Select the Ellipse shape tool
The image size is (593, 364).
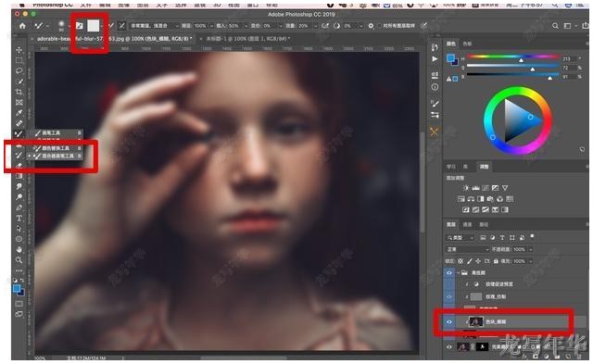[19, 239]
